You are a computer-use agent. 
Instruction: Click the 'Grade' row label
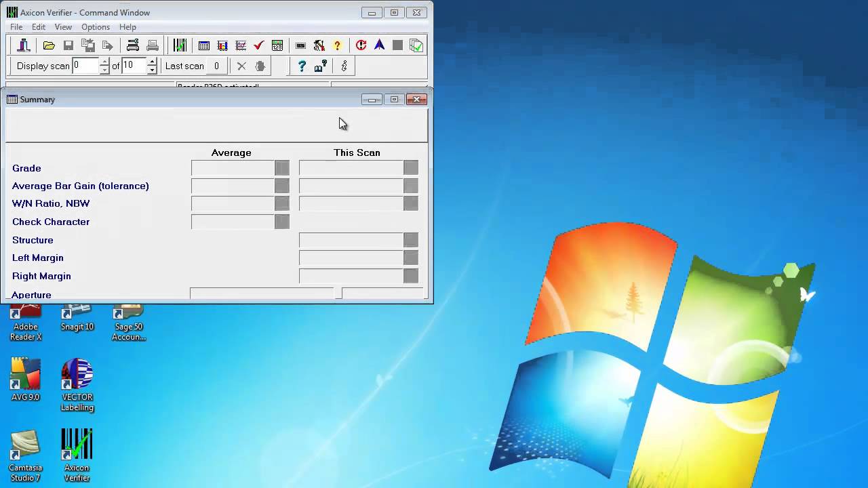click(x=26, y=168)
